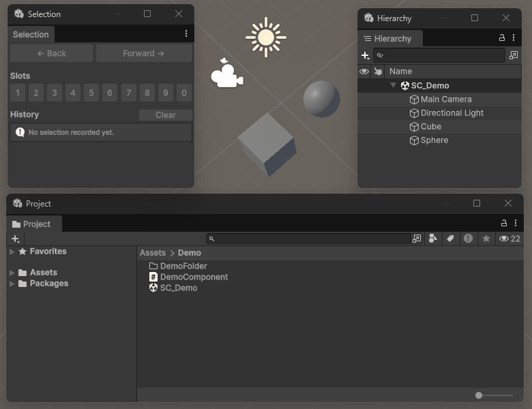This screenshot has height=409, width=532.
Task: Open Search by Label tag icon
Action: point(451,239)
